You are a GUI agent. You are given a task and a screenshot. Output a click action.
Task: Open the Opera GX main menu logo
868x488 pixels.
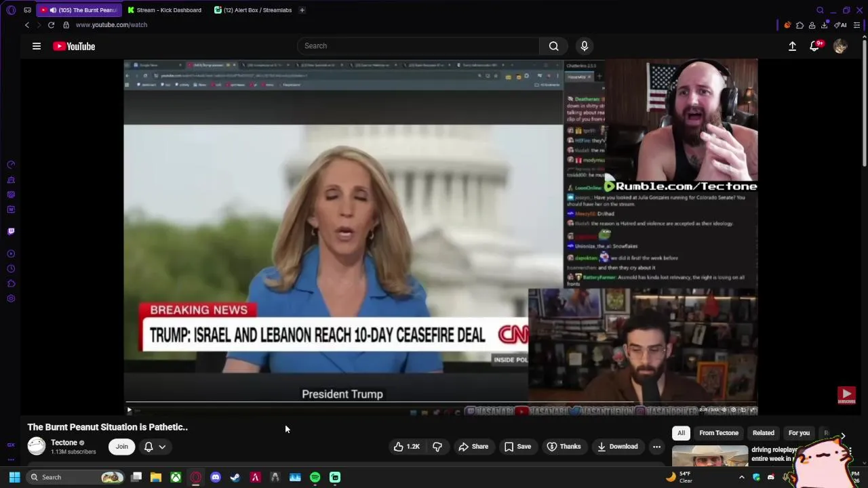11,10
